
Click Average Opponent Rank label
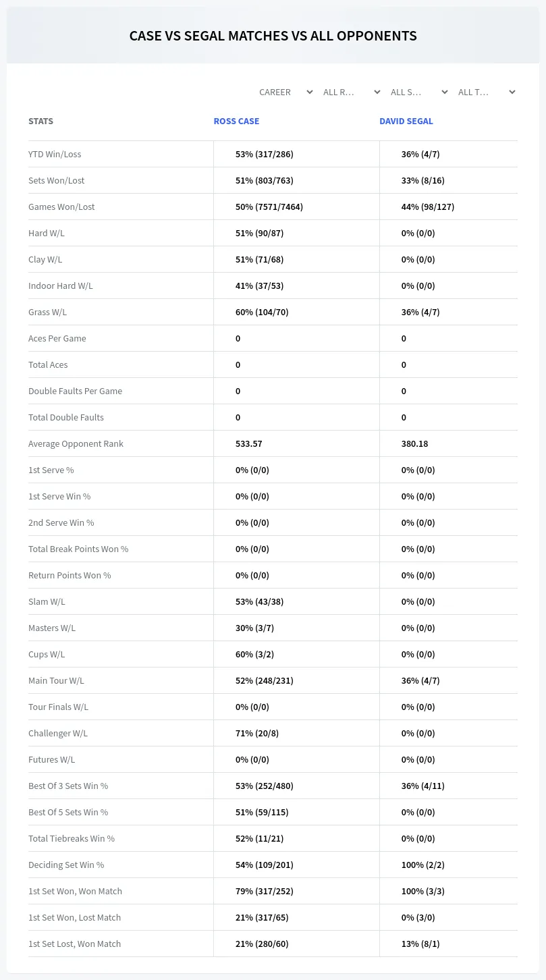(x=76, y=443)
